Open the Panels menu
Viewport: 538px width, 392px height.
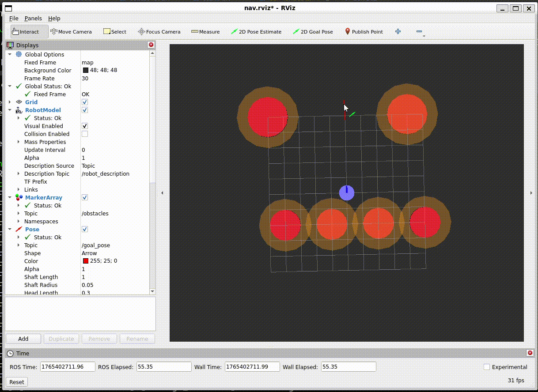click(x=33, y=19)
